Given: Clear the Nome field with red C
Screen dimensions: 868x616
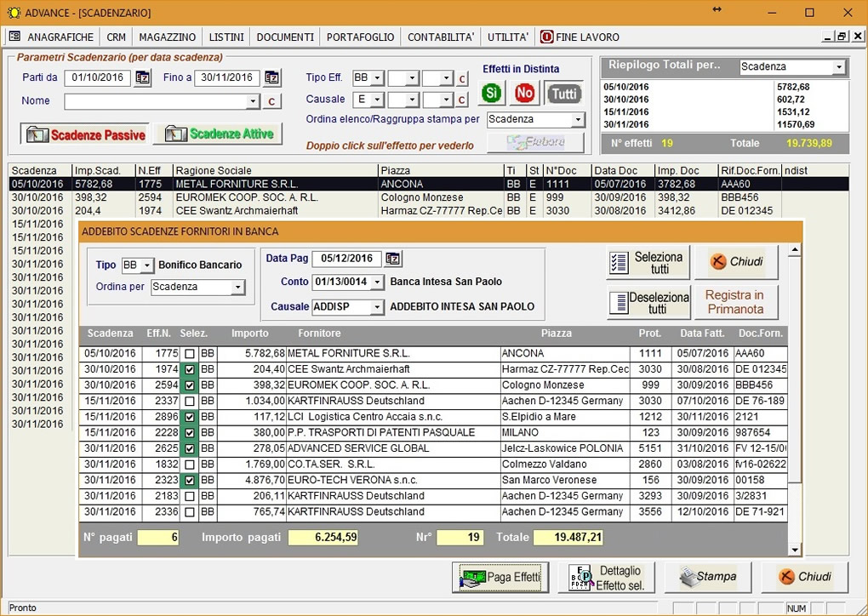Looking at the screenshot, I should (271, 102).
